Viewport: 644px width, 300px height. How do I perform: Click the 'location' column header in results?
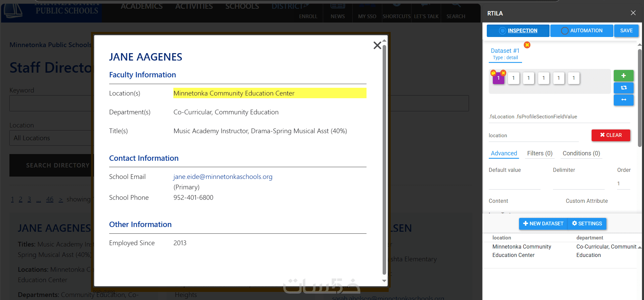click(502, 238)
